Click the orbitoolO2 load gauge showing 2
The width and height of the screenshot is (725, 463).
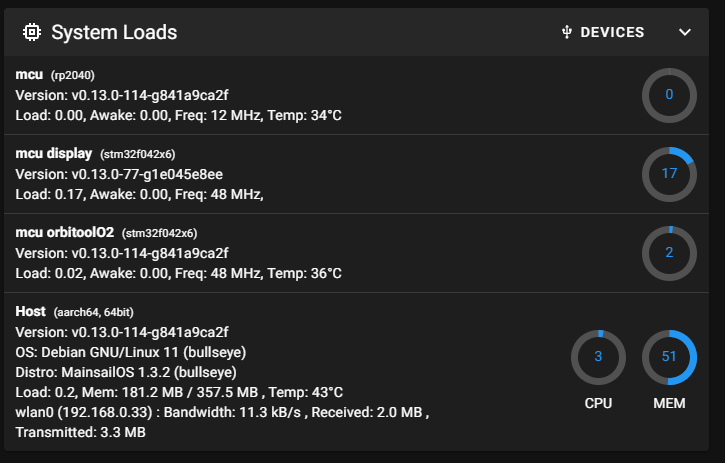[x=669, y=253]
